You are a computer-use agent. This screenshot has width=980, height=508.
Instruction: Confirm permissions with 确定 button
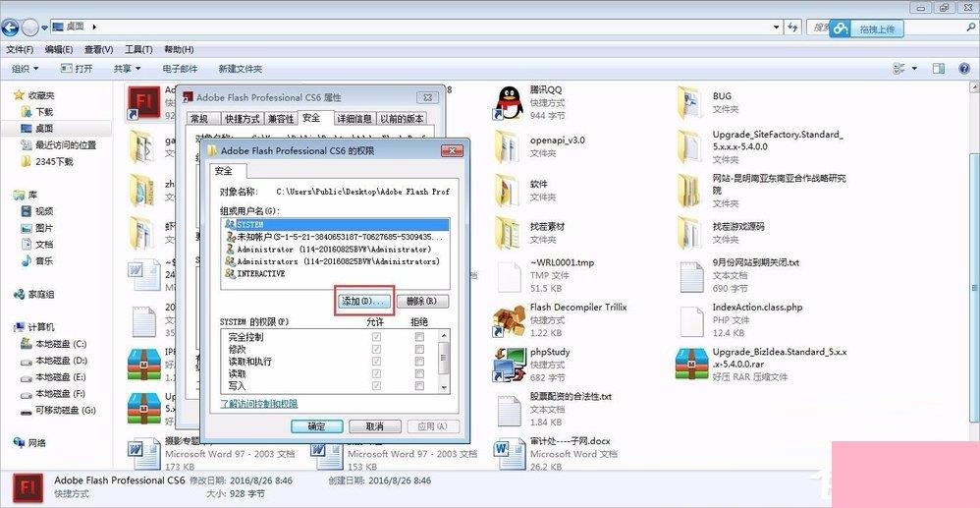coord(317,426)
